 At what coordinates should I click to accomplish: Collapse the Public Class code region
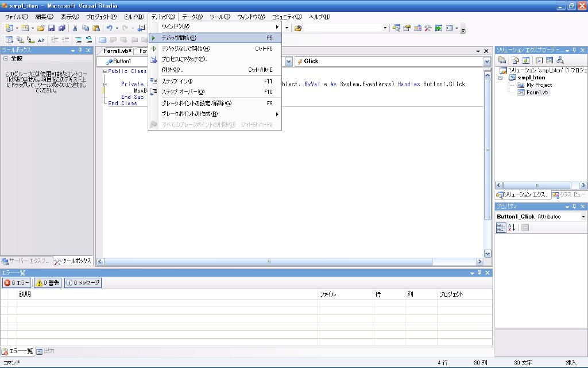[105, 71]
